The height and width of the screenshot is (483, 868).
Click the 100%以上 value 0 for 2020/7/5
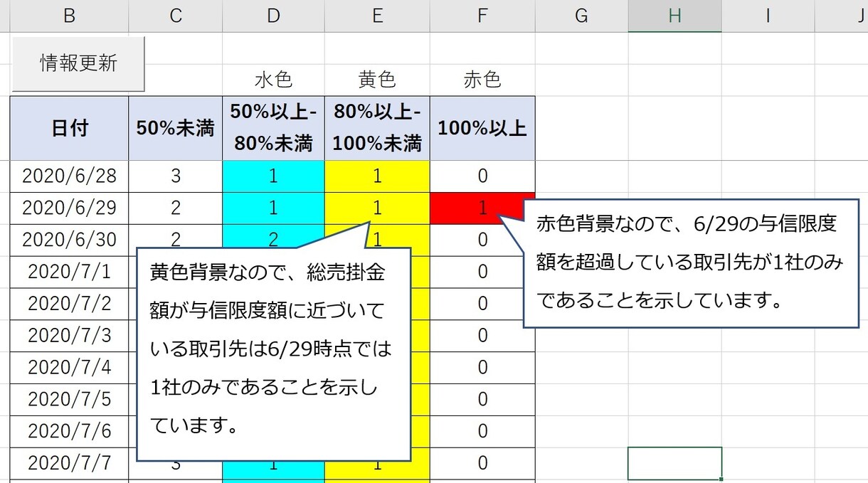coord(482,400)
